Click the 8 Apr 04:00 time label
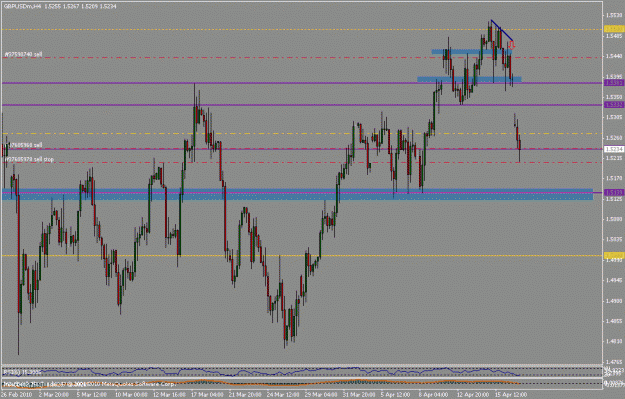The height and width of the screenshot is (399, 625). pos(433,395)
